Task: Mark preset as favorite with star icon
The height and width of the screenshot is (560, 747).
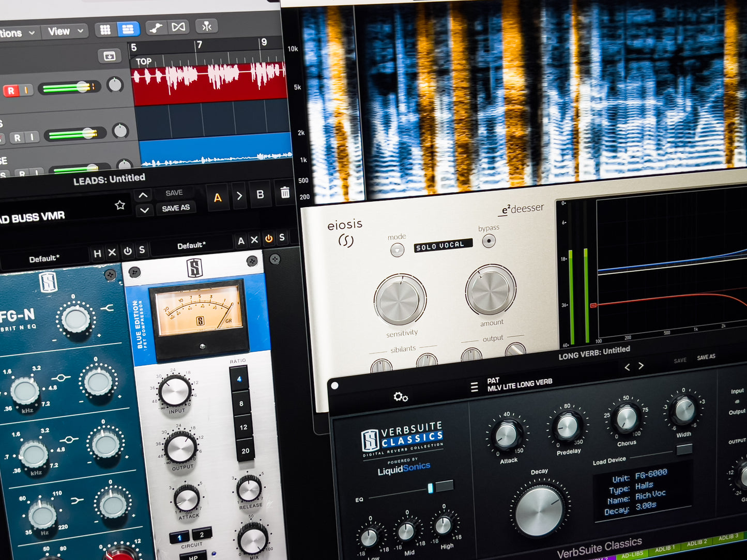Action: click(120, 205)
